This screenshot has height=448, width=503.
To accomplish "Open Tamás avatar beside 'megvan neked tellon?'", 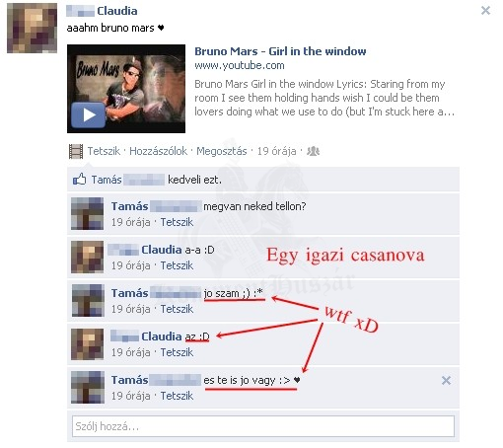I will coord(88,213).
